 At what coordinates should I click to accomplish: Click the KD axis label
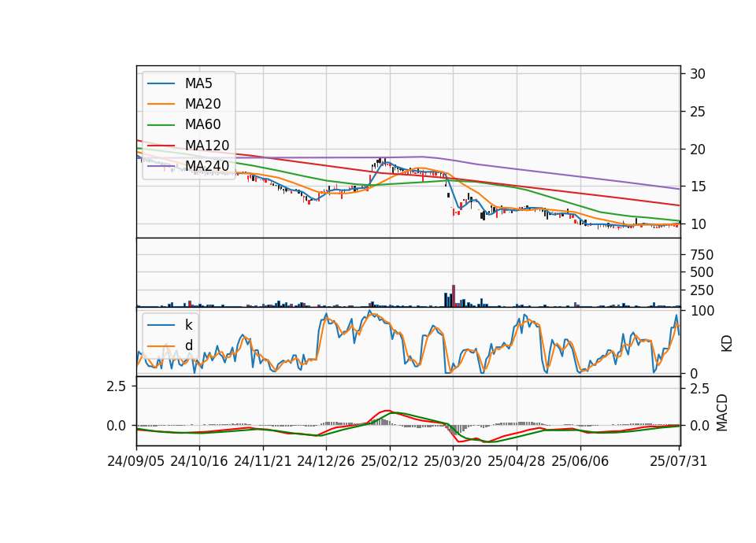[727, 344]
